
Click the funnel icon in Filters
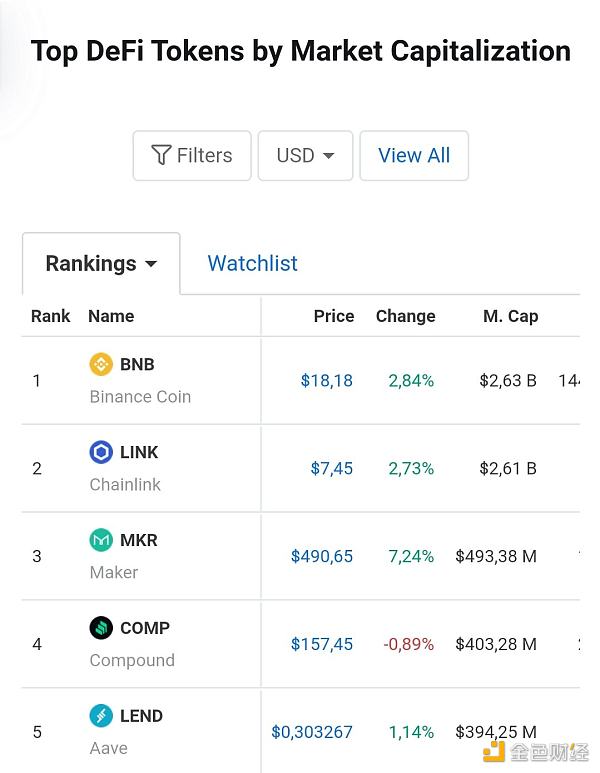click(161, 155)
